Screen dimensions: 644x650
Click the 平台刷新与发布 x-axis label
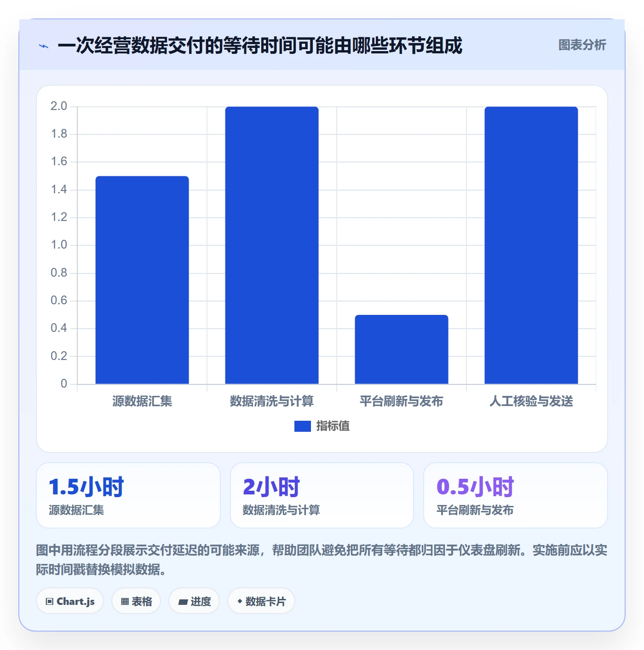[x=402, y=401]
